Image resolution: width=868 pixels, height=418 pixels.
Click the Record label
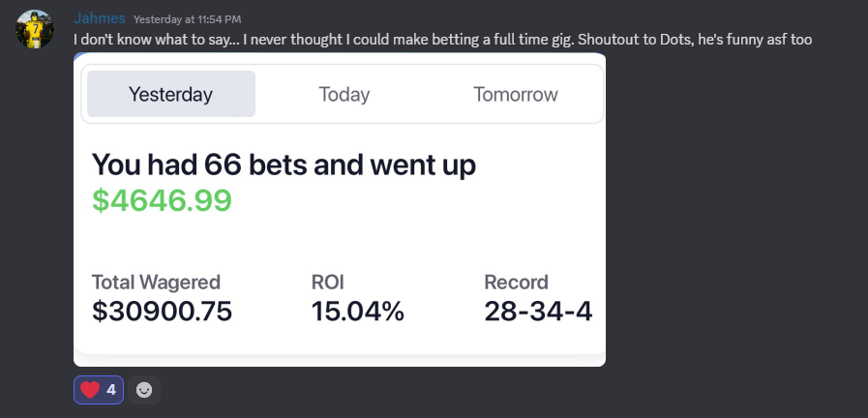tap(516, 283)
